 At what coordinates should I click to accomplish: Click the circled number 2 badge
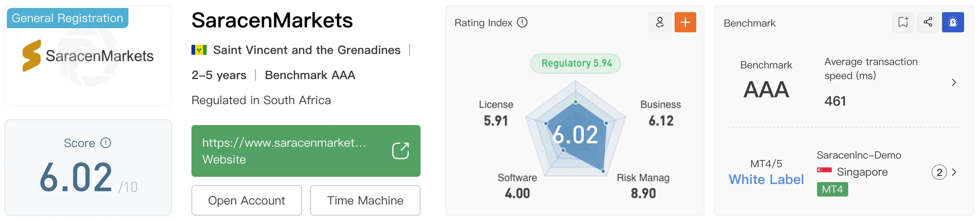tap(939, 173)
